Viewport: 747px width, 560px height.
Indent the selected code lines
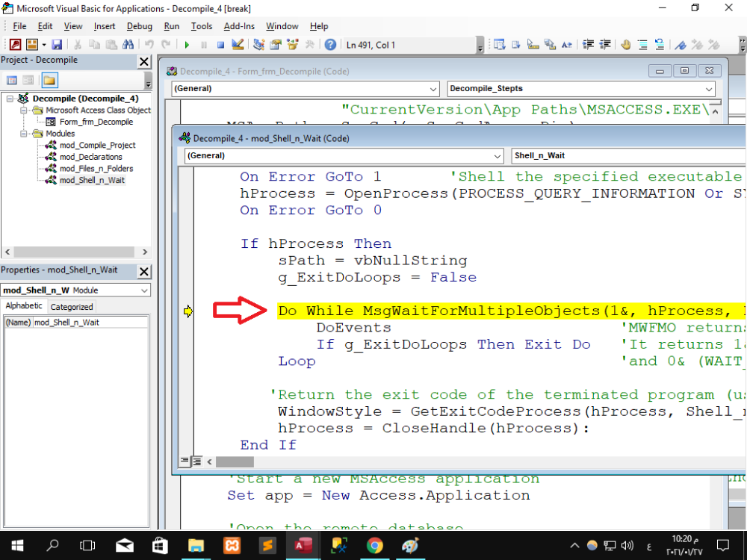point(589,45)
